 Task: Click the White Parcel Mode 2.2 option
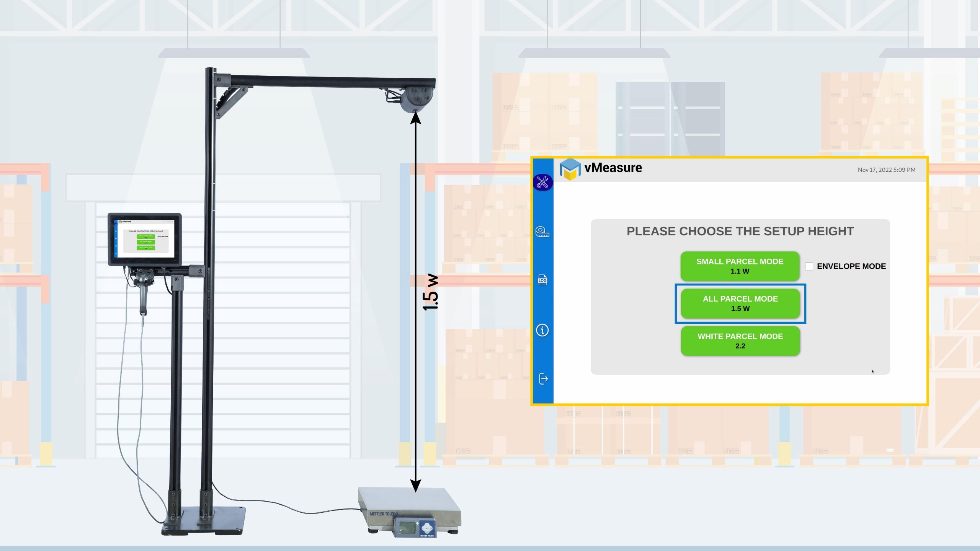click(740, 341)
